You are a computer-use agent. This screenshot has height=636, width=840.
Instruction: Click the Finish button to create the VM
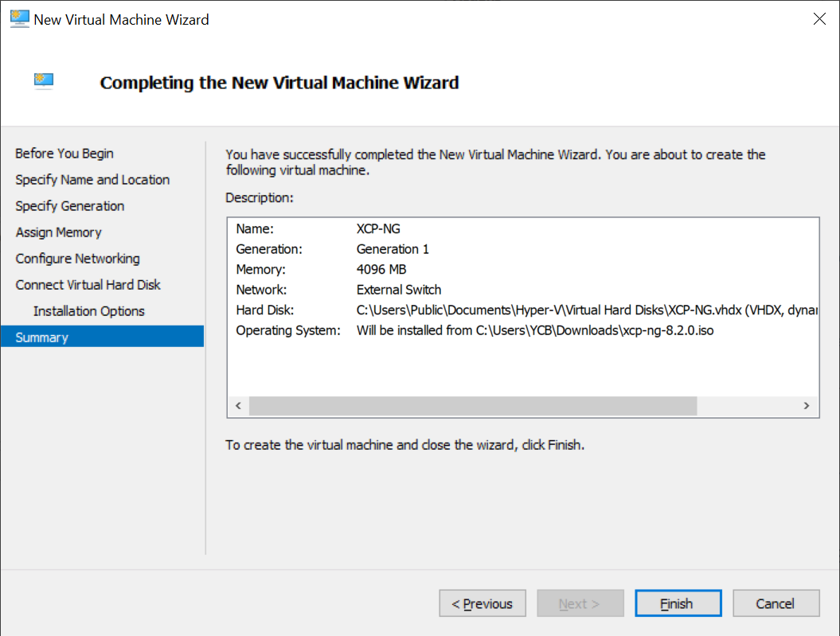coord(678,603)
